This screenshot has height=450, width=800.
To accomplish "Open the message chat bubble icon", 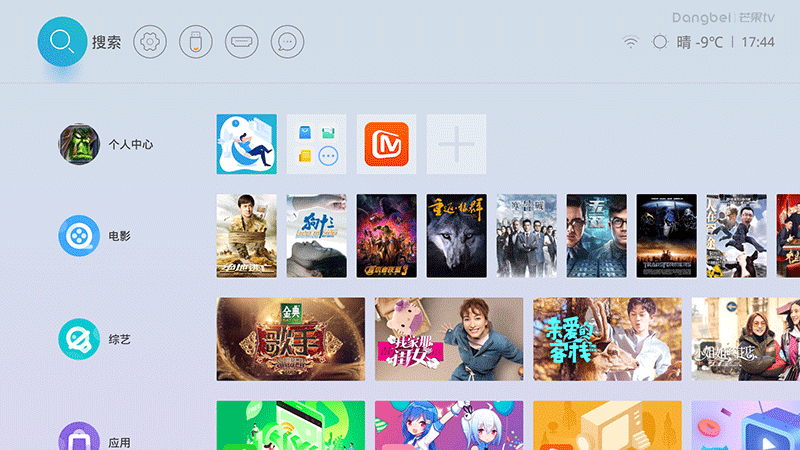I will click(288, 42).
